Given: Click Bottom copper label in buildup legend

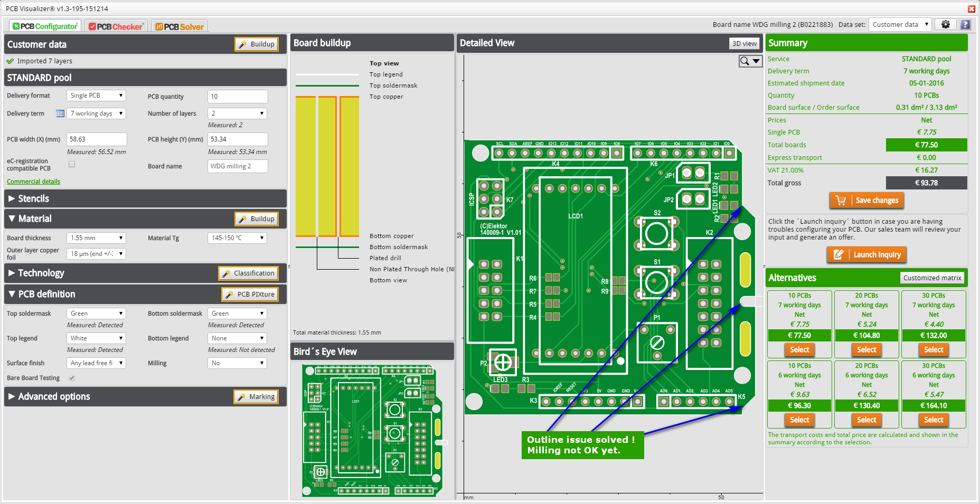Looking at the screenshot, I should (x=392, y=236).
